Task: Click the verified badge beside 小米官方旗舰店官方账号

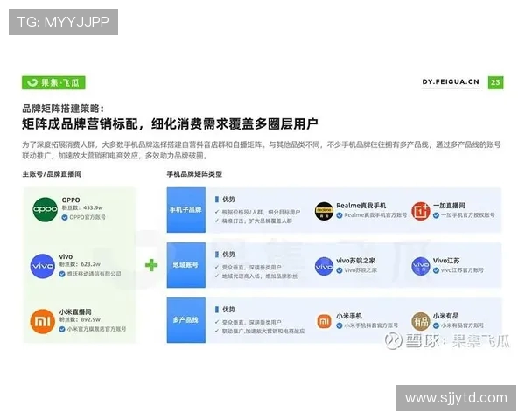Action: [x=62, y=329]
